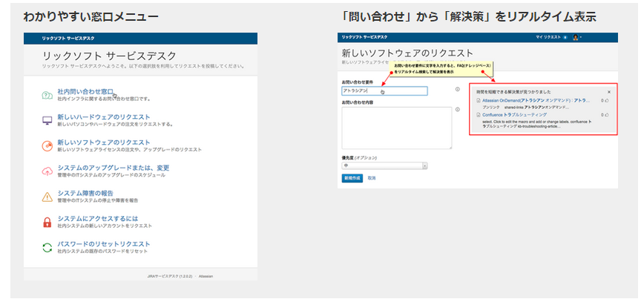Click the green arrows password reset icon
This screenshot has height=302, width=644.
[x=46, y=247]
